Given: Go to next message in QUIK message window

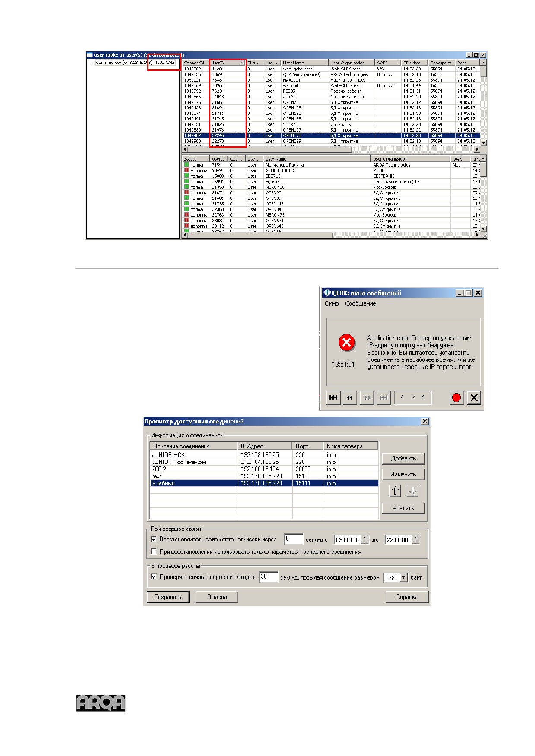Looking at the screenshot, I should (x=367, y=398).
